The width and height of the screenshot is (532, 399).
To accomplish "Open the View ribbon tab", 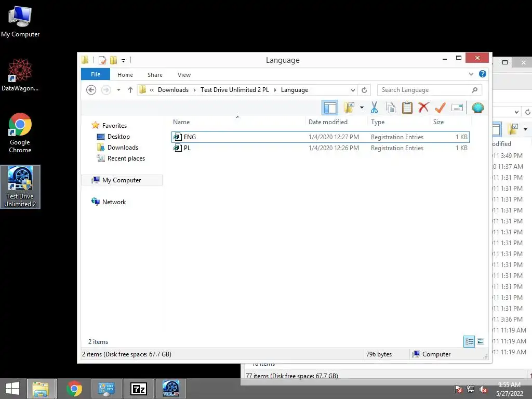I will (184, 75).
